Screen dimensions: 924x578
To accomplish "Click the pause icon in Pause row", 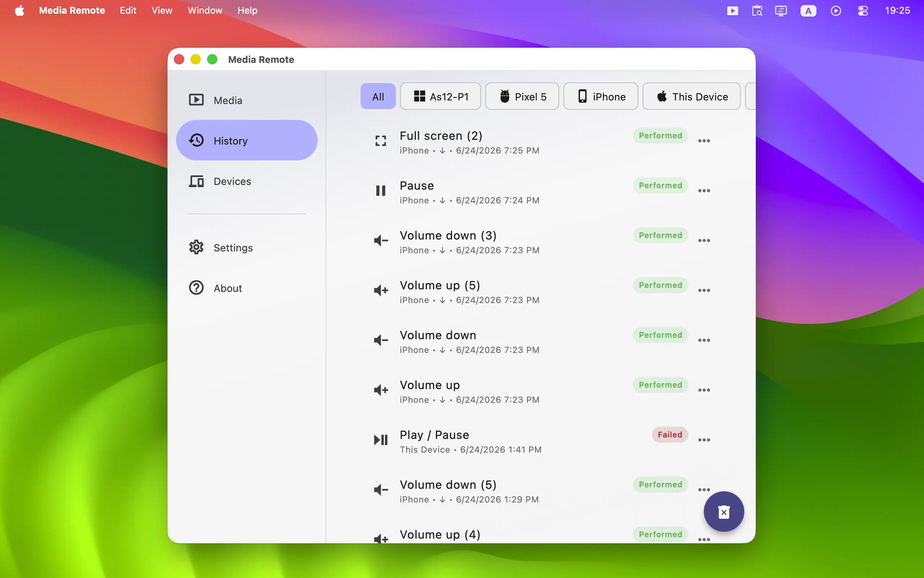I will (x=381, y=191).
